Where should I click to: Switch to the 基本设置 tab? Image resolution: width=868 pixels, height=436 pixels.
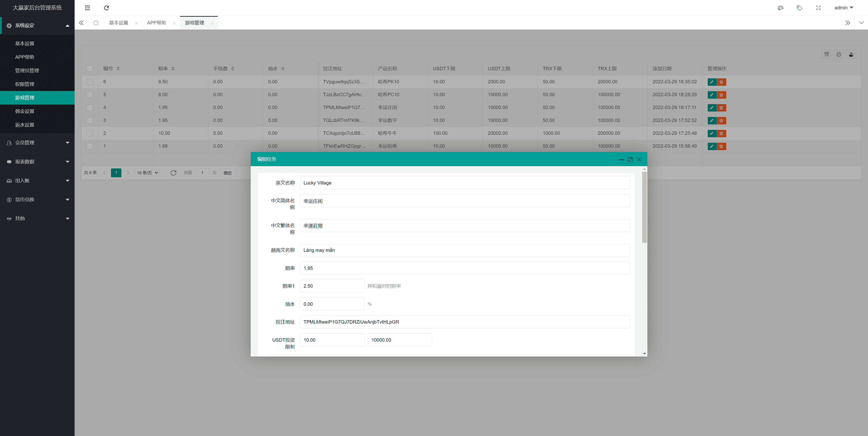119,23
